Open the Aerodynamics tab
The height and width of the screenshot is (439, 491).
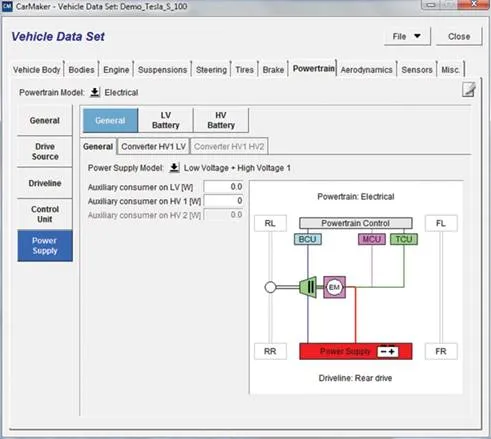tap(366, 70)
